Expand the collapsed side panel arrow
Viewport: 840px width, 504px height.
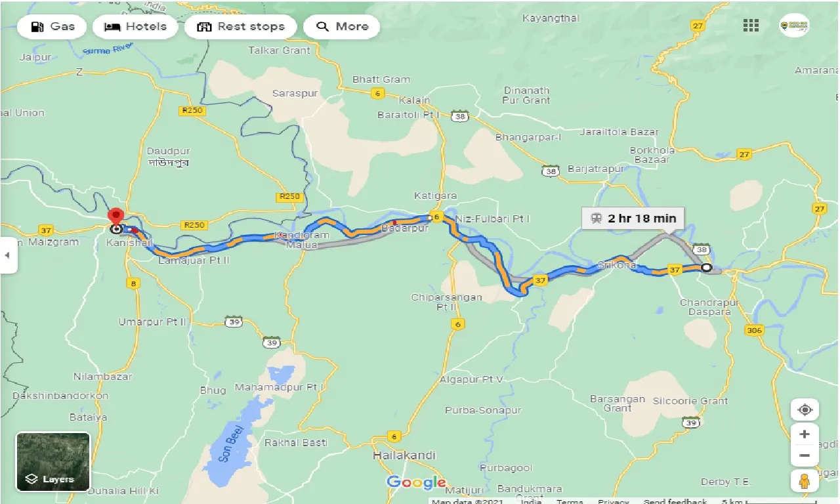pyautogui.click(x=7, y=255)
